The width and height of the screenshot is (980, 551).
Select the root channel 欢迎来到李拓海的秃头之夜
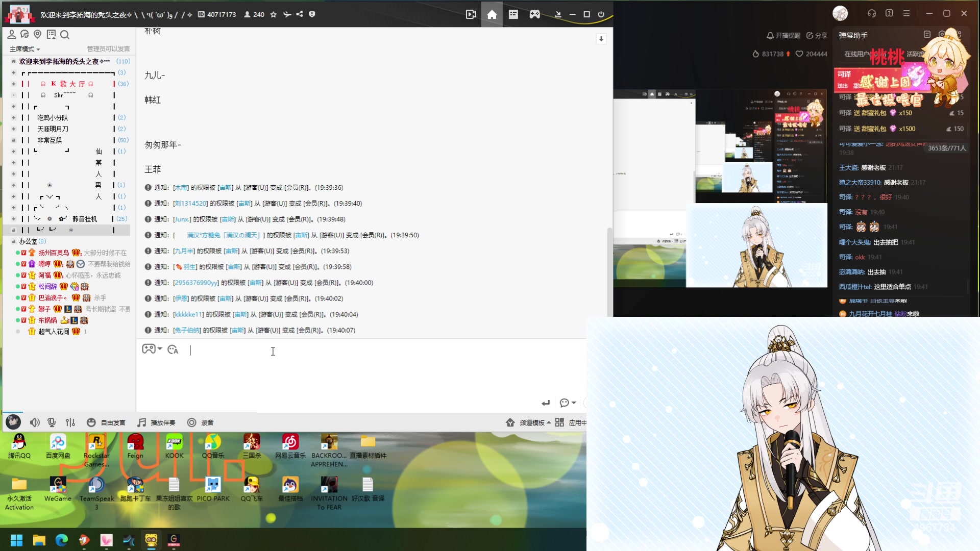[64, 61]
